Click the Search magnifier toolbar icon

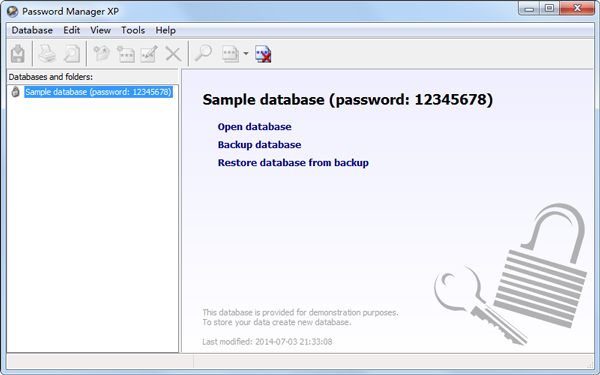click(203, 54)
